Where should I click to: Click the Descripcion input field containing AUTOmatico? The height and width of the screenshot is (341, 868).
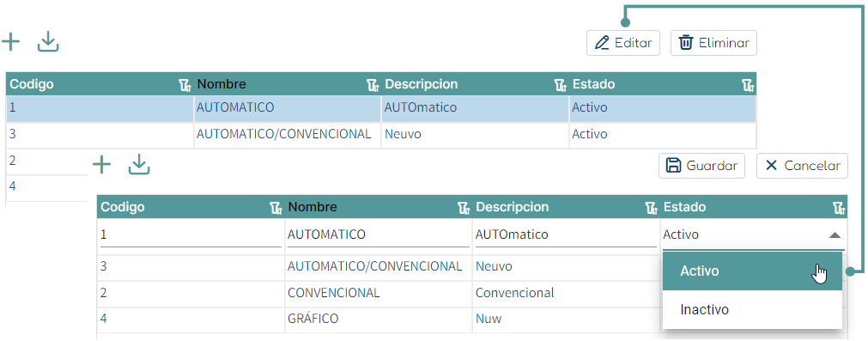point(566,234)
